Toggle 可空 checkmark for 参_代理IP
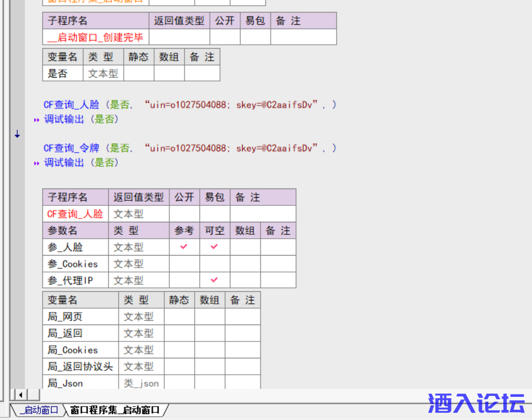532x420 pixels. click(214, 280)
